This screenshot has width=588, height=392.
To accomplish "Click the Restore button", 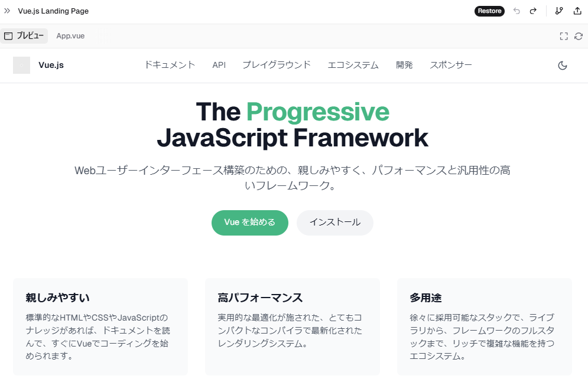I will tap(489, 11).
